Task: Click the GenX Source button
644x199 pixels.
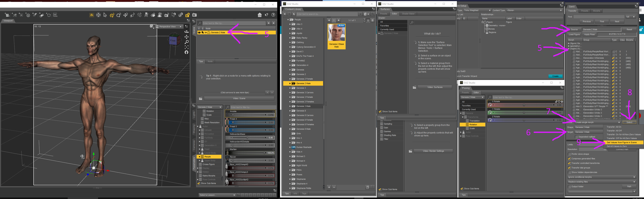Action: [x=574, y=30]
